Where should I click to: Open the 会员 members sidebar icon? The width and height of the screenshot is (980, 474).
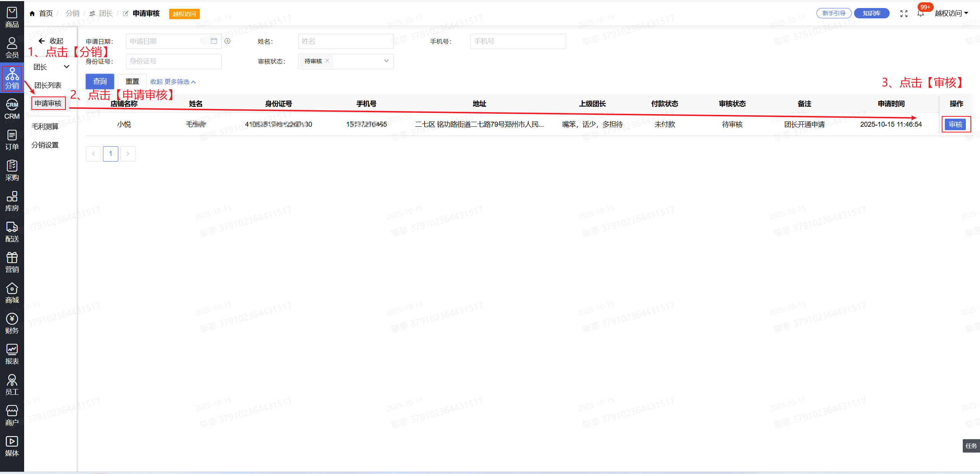12,47
